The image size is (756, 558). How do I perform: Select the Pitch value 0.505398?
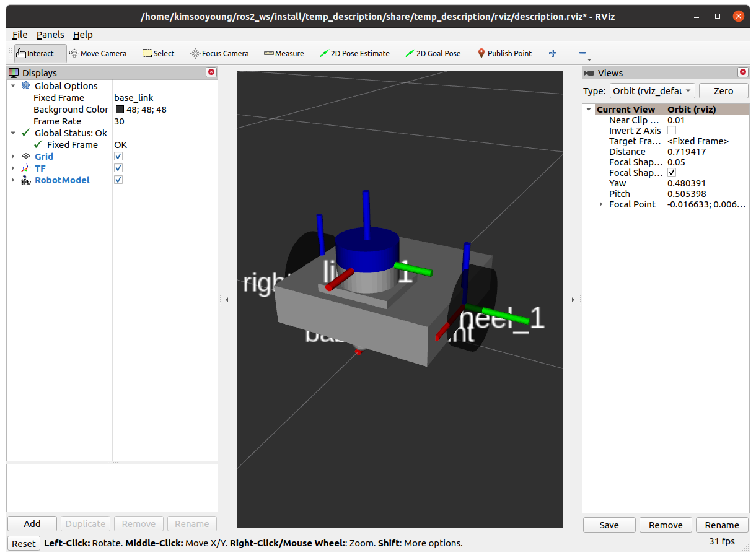pos(687,194)
